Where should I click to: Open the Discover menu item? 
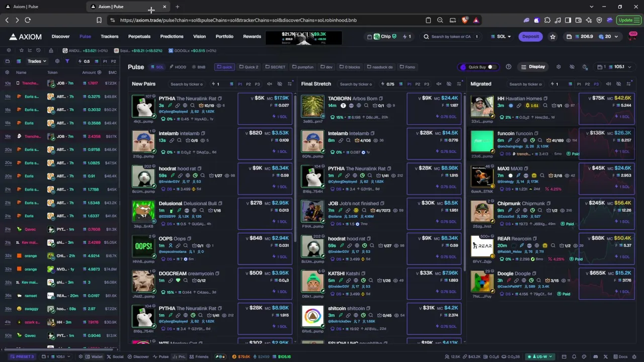click(x=60, y=37)
